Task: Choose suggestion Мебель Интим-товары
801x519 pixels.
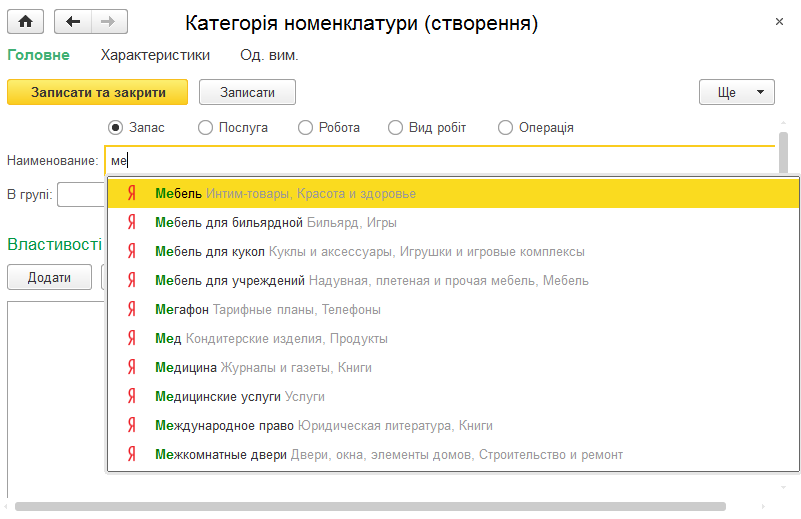Action: click(453, 193)
